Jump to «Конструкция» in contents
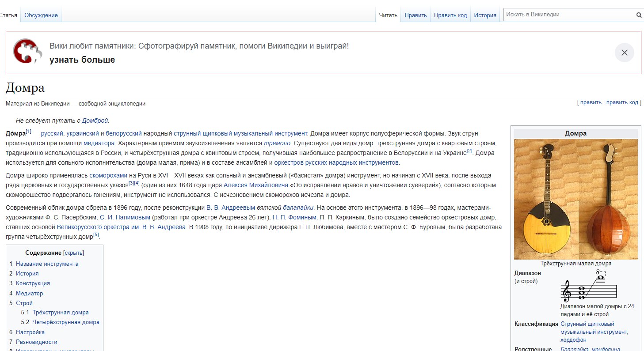 click(33, 283)
